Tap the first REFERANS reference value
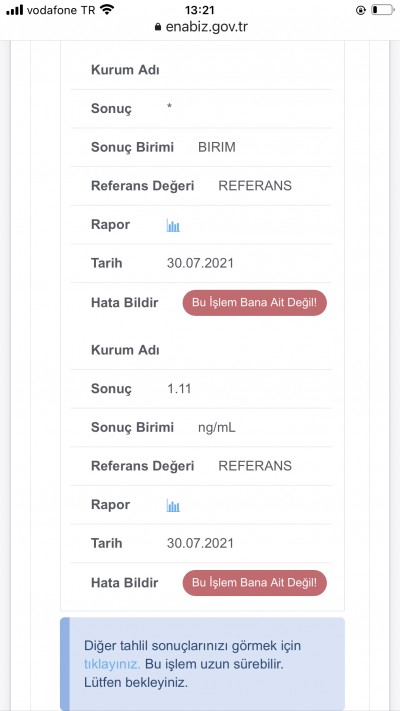 255,186
